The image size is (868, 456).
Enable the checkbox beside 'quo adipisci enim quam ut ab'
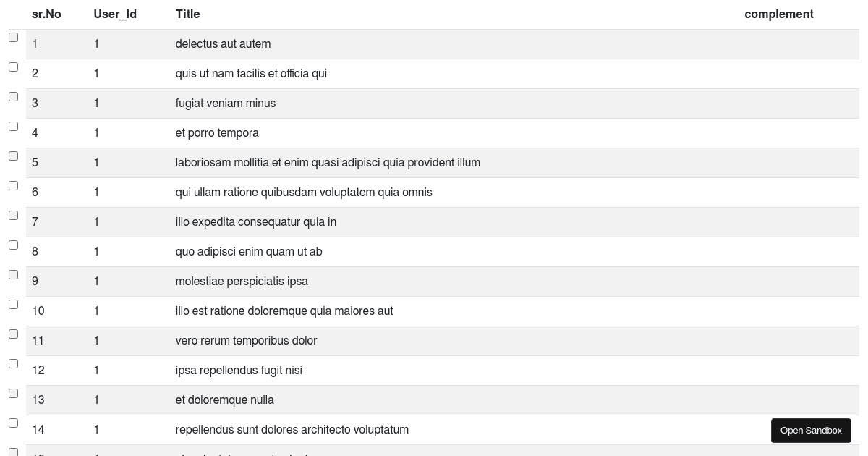pyautogui.click(x=13, y=245)
